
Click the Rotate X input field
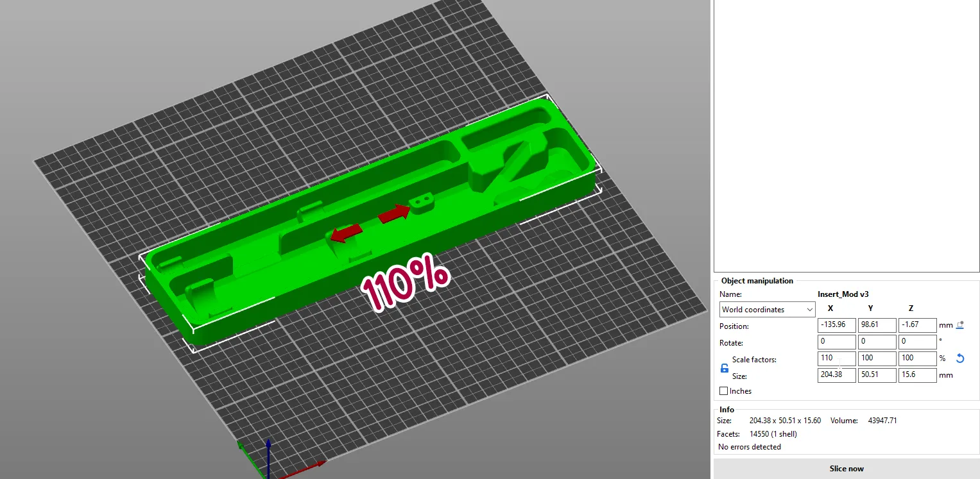[836, 342]
